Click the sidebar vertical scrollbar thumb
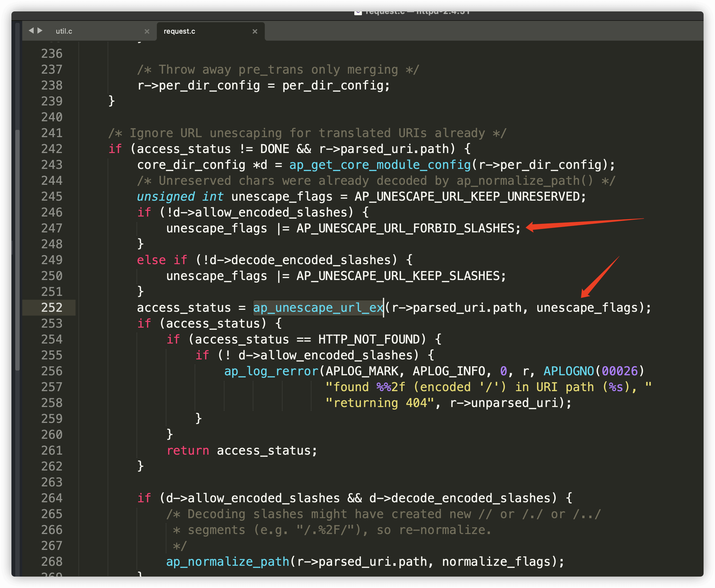 coord(17,250)
